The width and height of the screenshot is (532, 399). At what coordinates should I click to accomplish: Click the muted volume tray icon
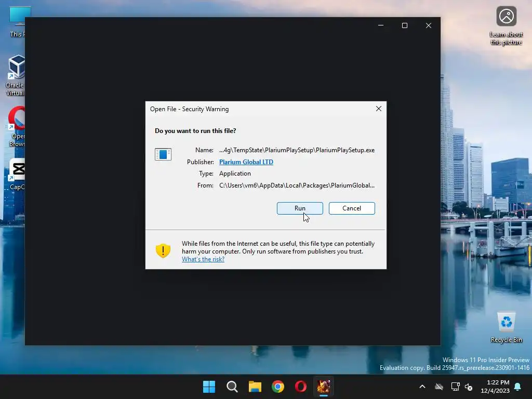click(x=469, y=387)
